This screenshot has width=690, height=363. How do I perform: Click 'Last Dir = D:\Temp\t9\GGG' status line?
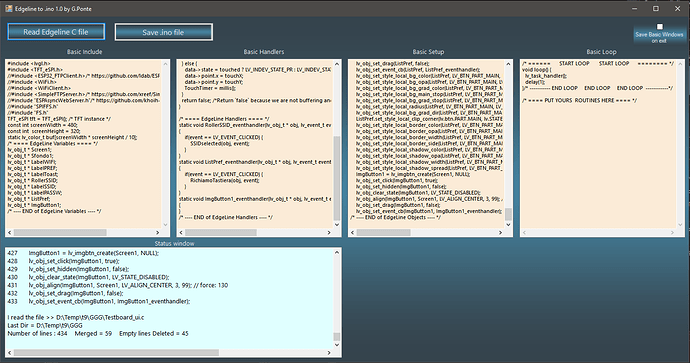[45, 325]
